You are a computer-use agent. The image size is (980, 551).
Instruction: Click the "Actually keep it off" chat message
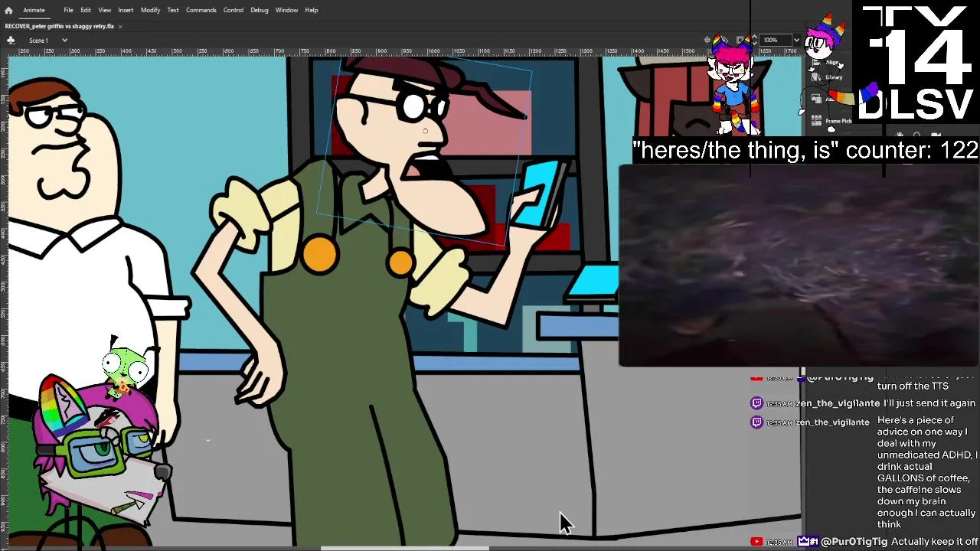pos(935,542)
